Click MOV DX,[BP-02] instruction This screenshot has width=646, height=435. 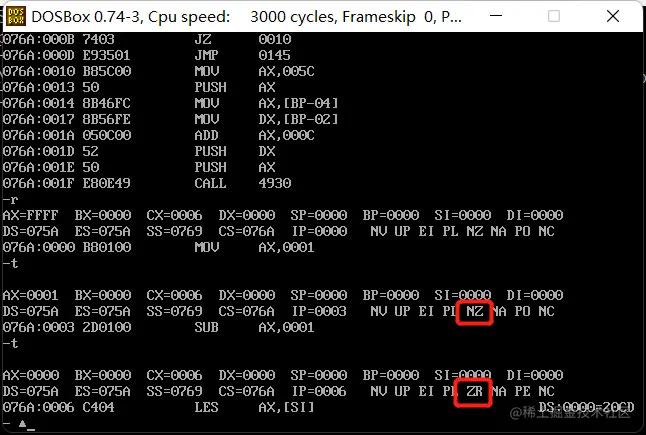267,119
